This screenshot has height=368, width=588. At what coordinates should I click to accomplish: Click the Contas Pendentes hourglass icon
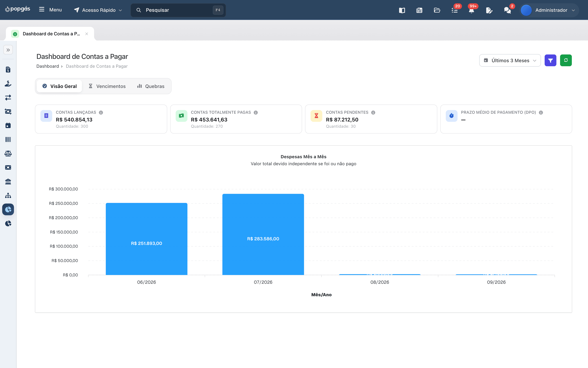click(x=316, y=116)
